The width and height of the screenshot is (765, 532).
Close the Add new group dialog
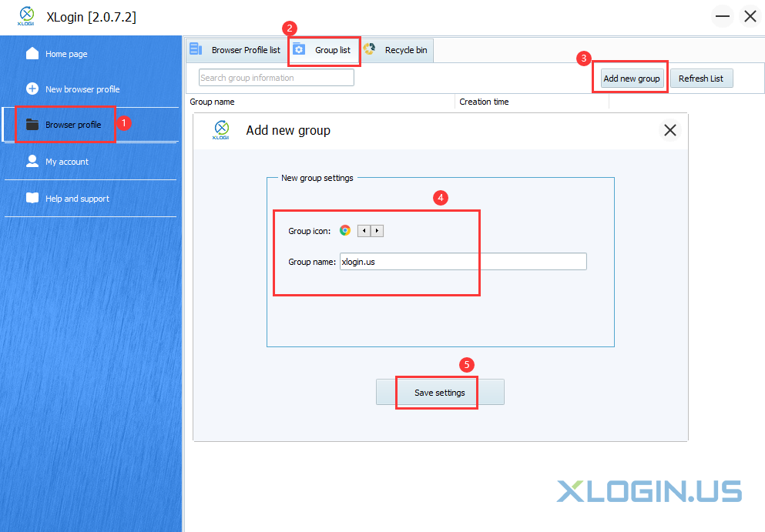click(670, 130)
